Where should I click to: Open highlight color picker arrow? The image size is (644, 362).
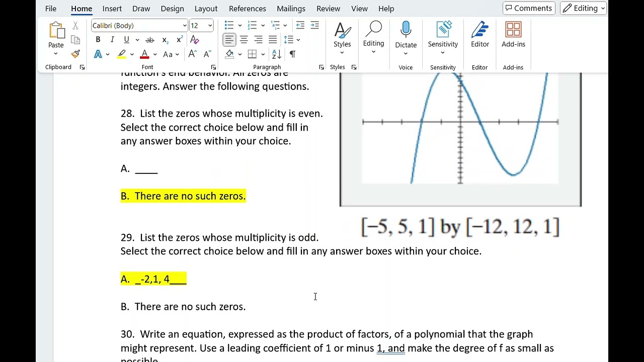pyautogui.click(x=132, y=54)
